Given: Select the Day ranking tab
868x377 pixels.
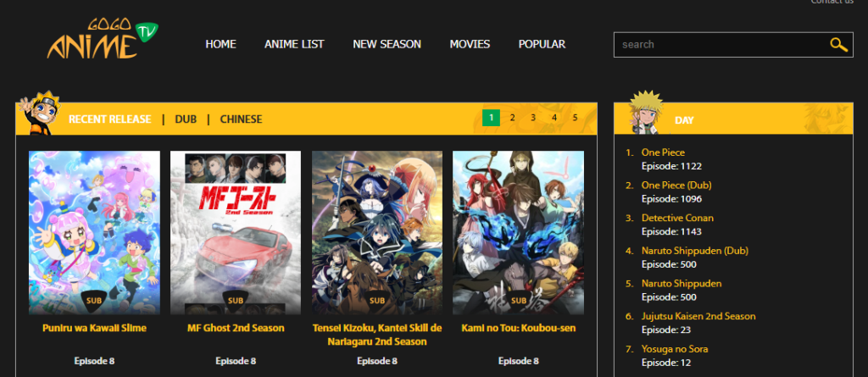Looking at the screenshot, I should click(x=684, y=120).
